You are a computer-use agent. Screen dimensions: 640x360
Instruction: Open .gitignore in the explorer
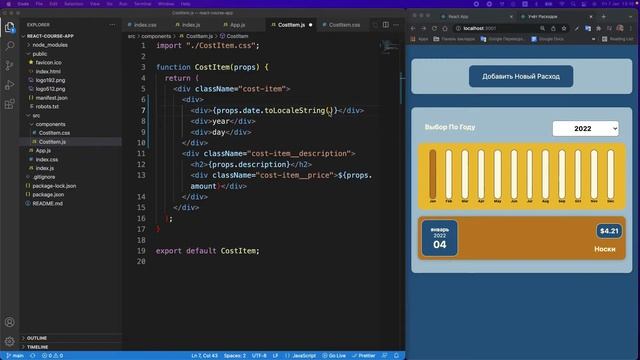pyautogui.click(x=44, y=177)
